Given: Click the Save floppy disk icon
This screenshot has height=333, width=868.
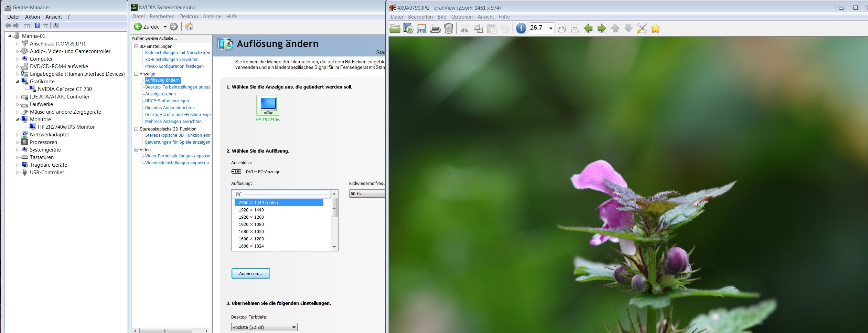Looking at the screenshot, I should point(421,28).
